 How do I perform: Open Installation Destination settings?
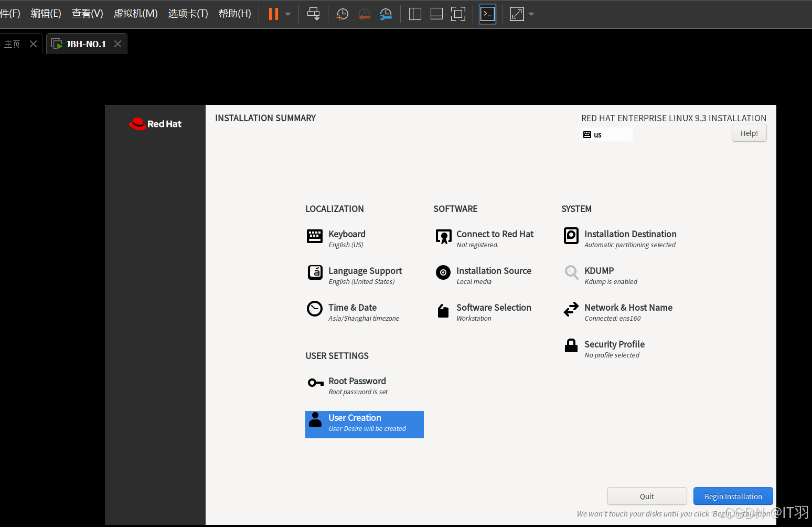point(631,234)
